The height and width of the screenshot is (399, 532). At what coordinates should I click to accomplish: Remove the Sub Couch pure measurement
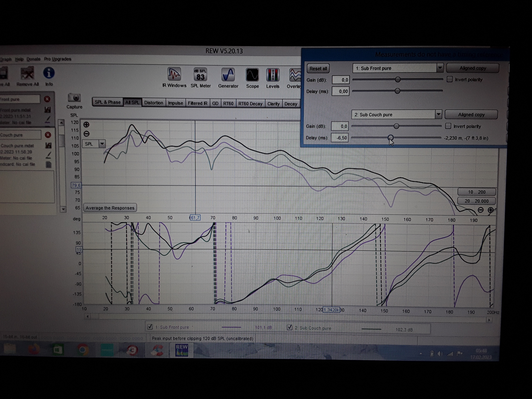click(x=48, y=135)
